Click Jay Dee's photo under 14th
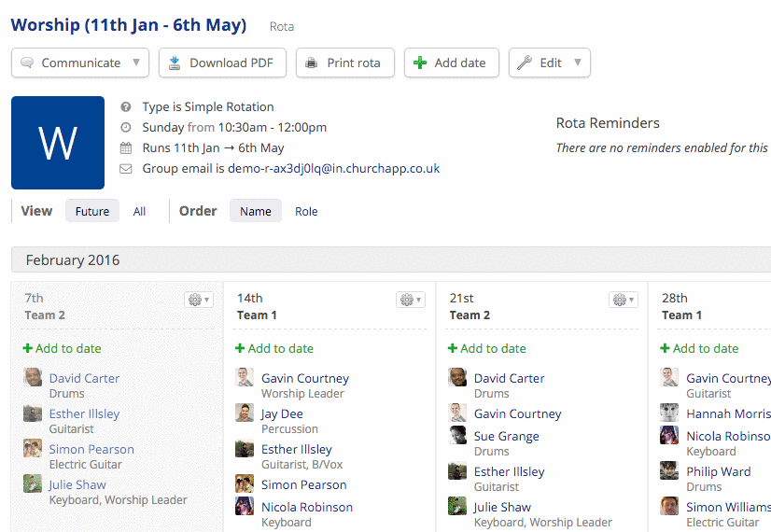The image size is (771, 532). (x=245, y=413)
